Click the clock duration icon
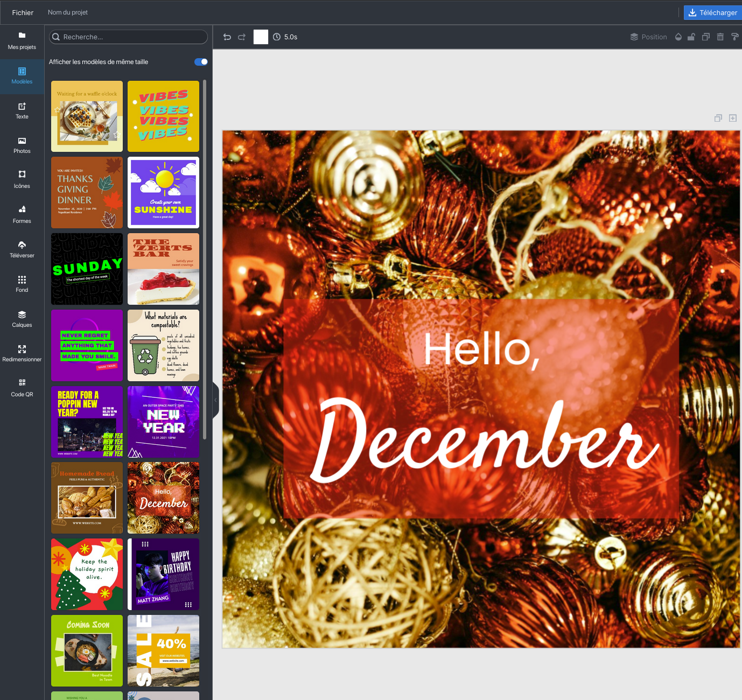 [x=277, y=37]
